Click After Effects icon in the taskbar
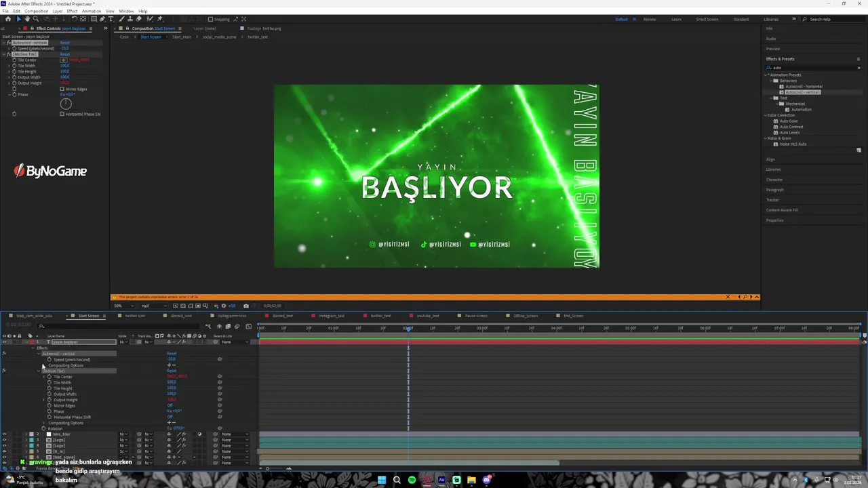The width and height of the screenshot is (868, 488). tap(441, 480)
